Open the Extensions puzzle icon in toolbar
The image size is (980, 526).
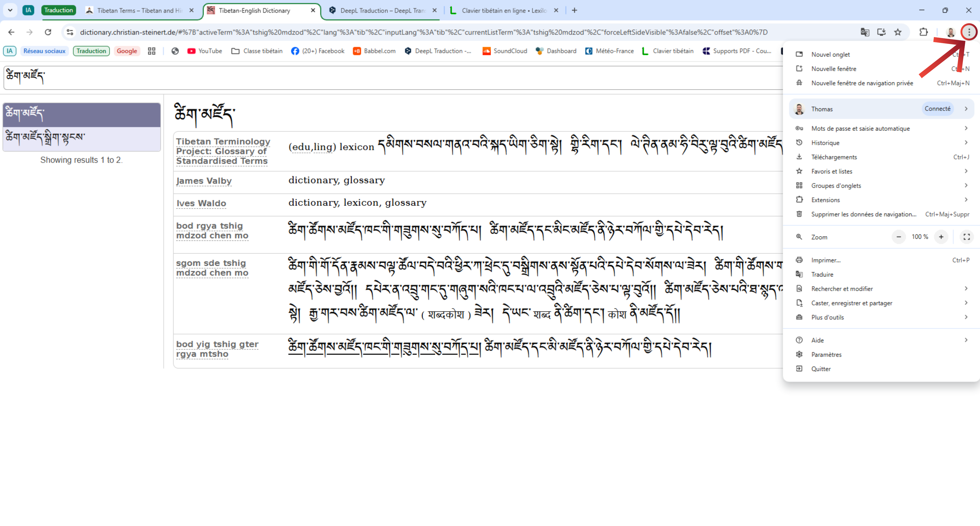point(923,32)
